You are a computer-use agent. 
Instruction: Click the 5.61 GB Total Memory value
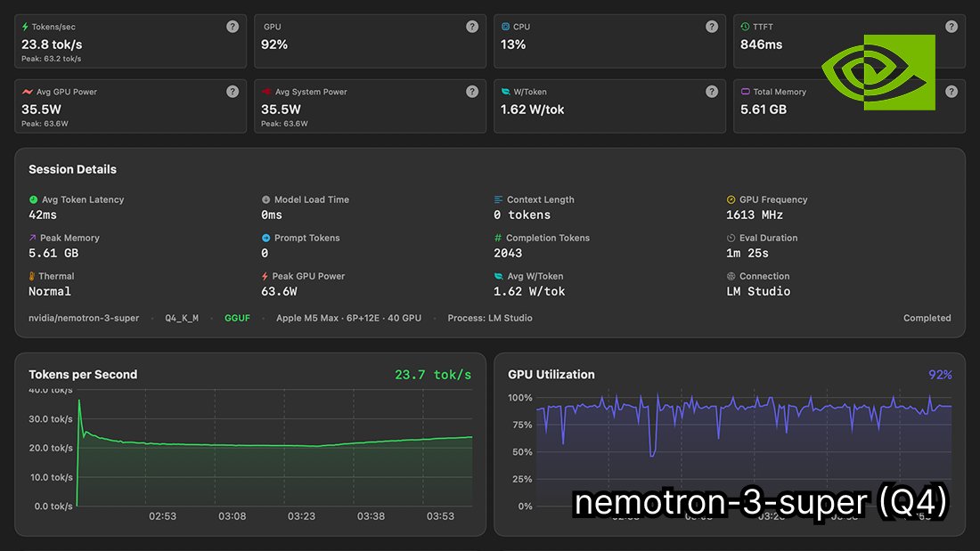[764, 109]
